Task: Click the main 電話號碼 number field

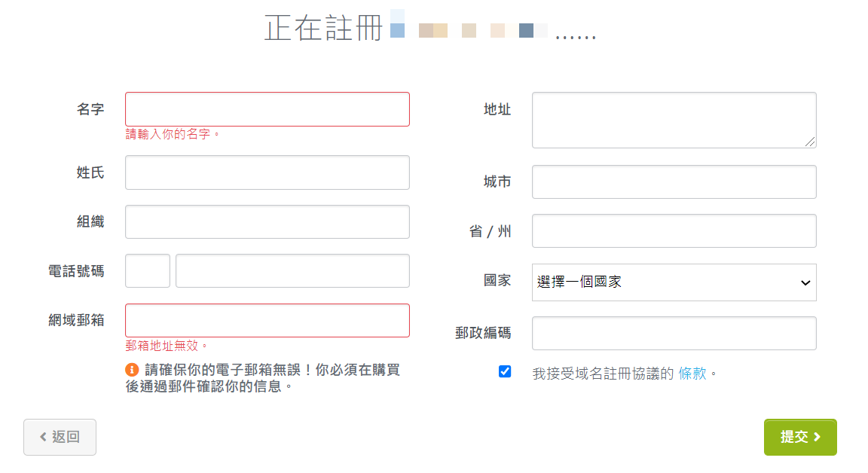Action: coord(293,270)
